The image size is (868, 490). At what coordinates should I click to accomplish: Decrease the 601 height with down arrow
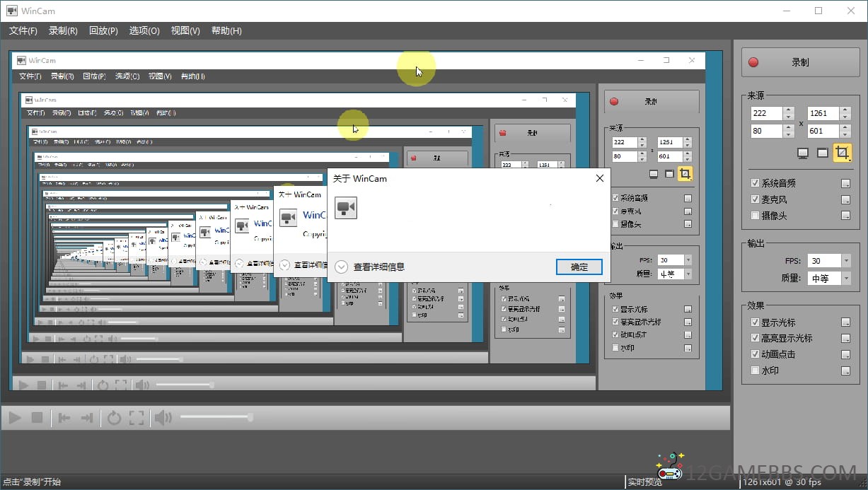click(845, 134)
